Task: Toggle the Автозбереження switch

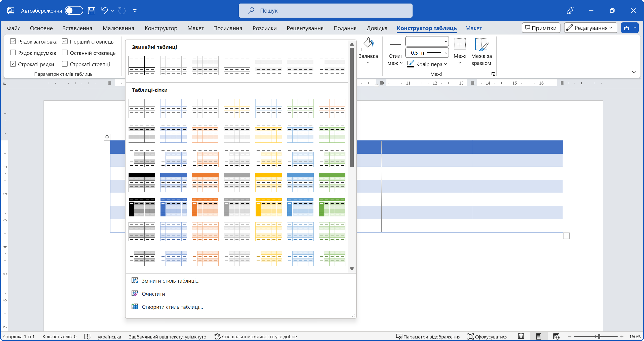Action: 74,11
